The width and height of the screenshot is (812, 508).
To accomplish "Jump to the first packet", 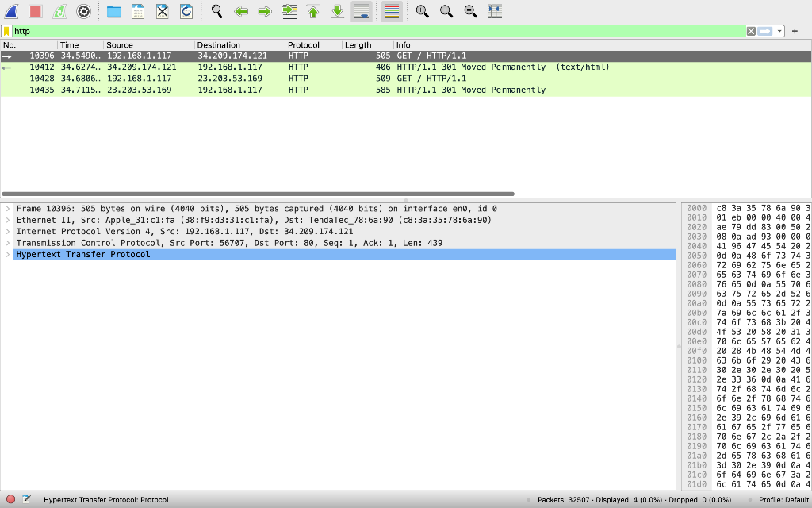I will 313,11.
